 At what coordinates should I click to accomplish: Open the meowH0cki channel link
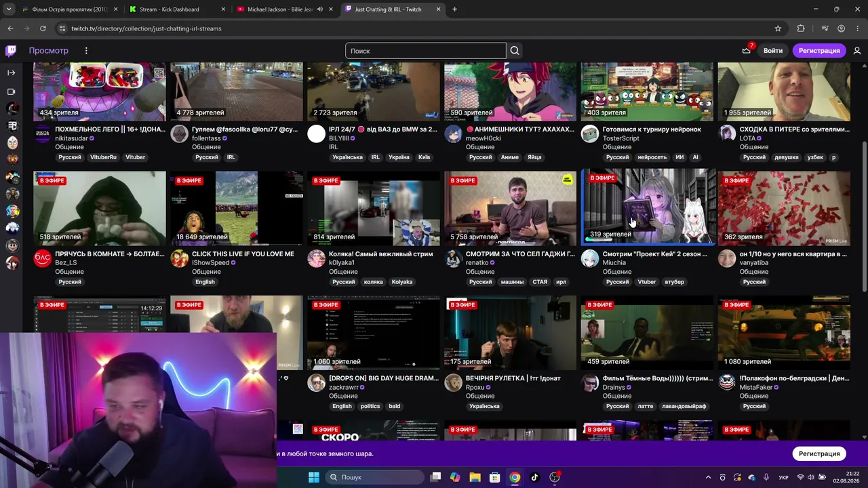[x=484, y=138]
